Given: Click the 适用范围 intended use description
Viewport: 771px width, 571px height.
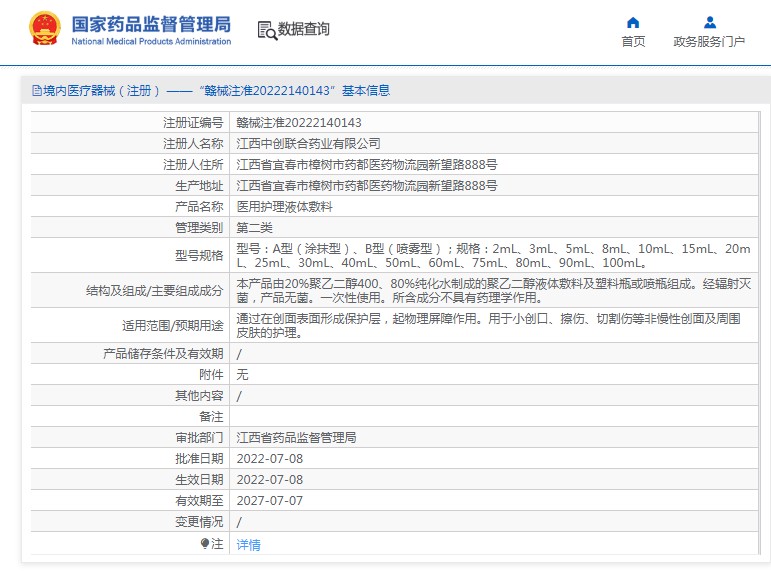Looking at the screenshot, I should pos(488,326).
